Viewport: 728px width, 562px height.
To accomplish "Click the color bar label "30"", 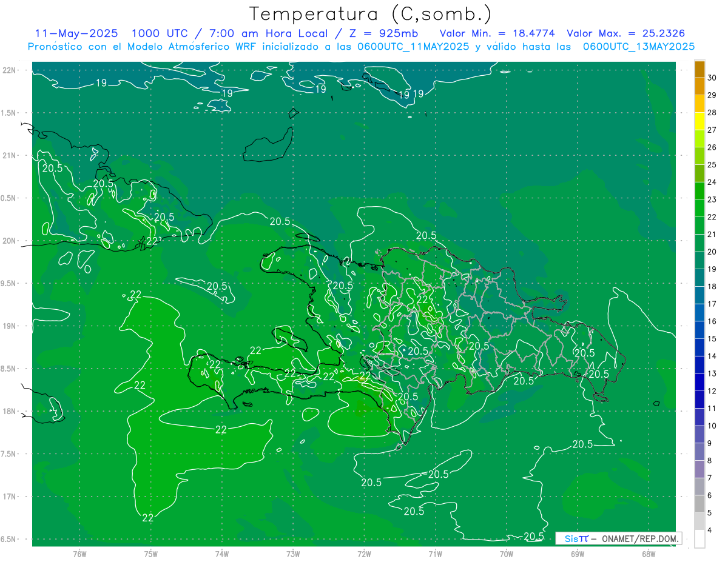I will click(712, 78).
